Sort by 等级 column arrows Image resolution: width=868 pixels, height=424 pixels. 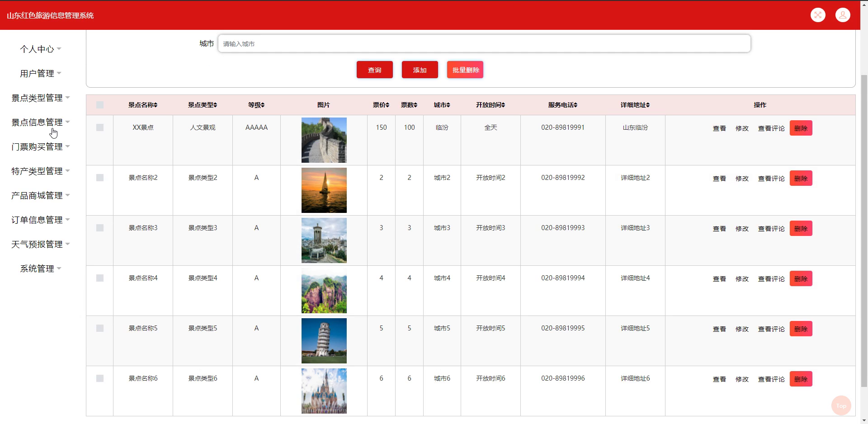tap(263, 105)
